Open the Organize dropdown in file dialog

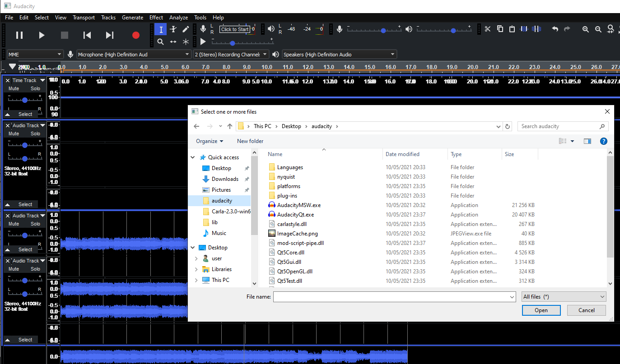[x=210, y=141]
